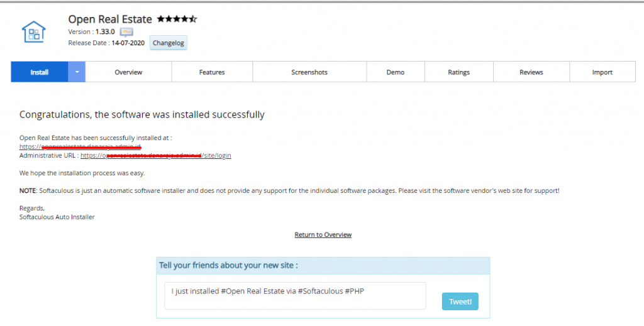Click the five-star rating icon

177,19
